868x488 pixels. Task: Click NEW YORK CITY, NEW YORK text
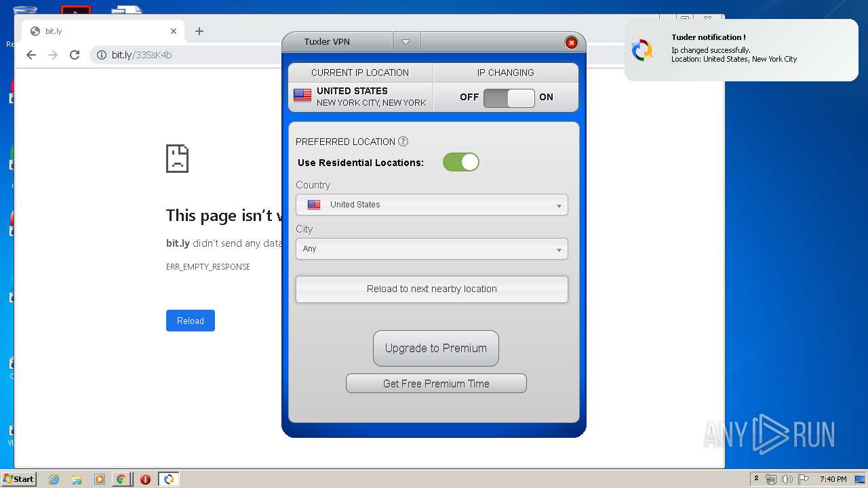[372, 103]
